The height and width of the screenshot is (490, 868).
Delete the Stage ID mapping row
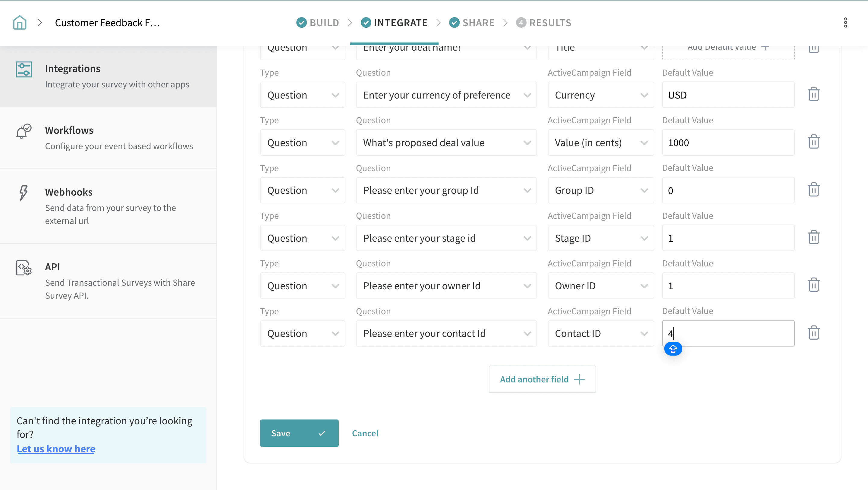[x=813, y=237]
